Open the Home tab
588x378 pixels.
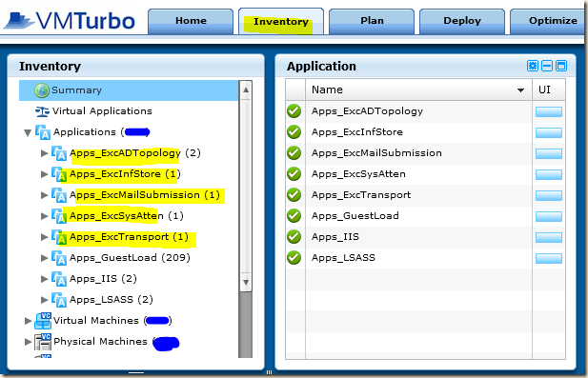tap(191, 21)
